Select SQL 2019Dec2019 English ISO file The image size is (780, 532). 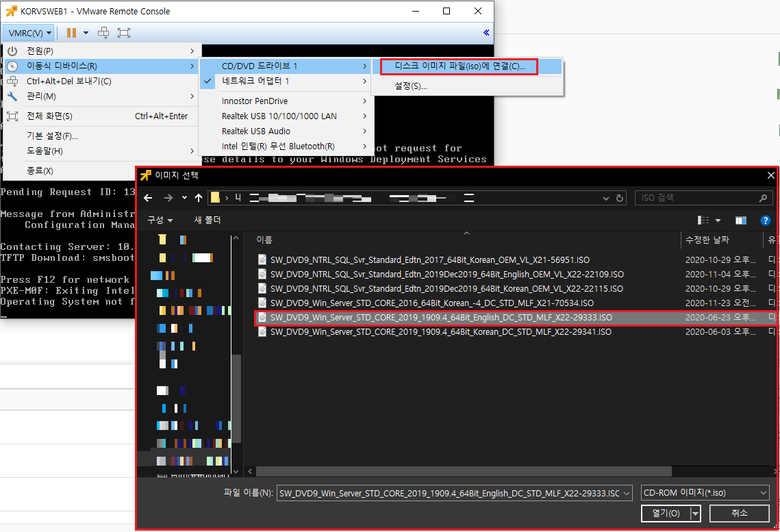tap(446, 274)
